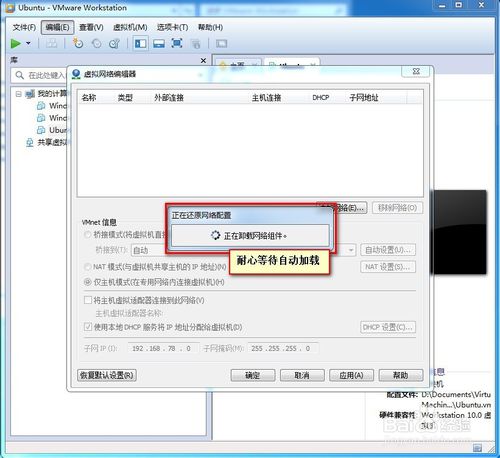The image size is (500, 458).
Task: Click the DHCP 设置(C)... button
Action: 388,327
